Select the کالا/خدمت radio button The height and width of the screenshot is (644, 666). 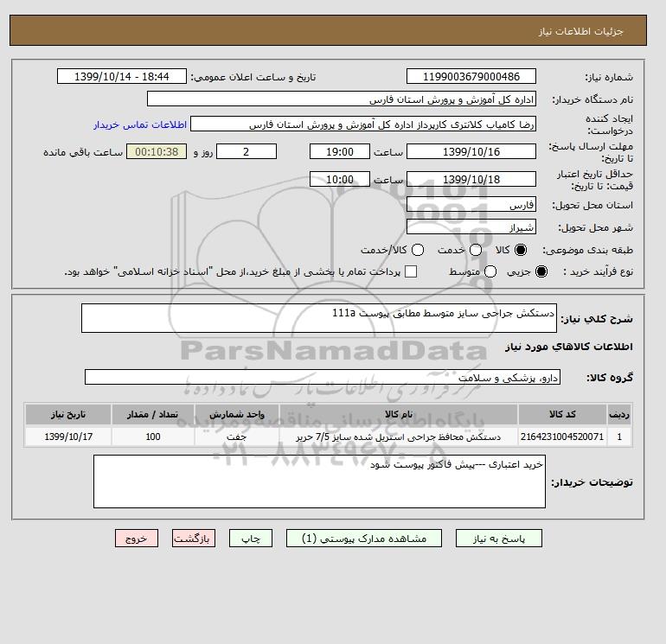[418, 250]
